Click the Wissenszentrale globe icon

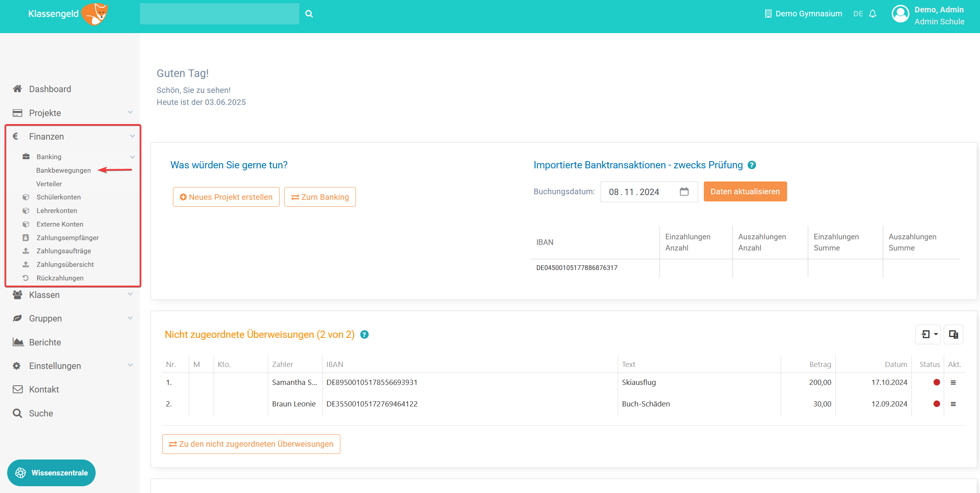click(x=21, y=473)
